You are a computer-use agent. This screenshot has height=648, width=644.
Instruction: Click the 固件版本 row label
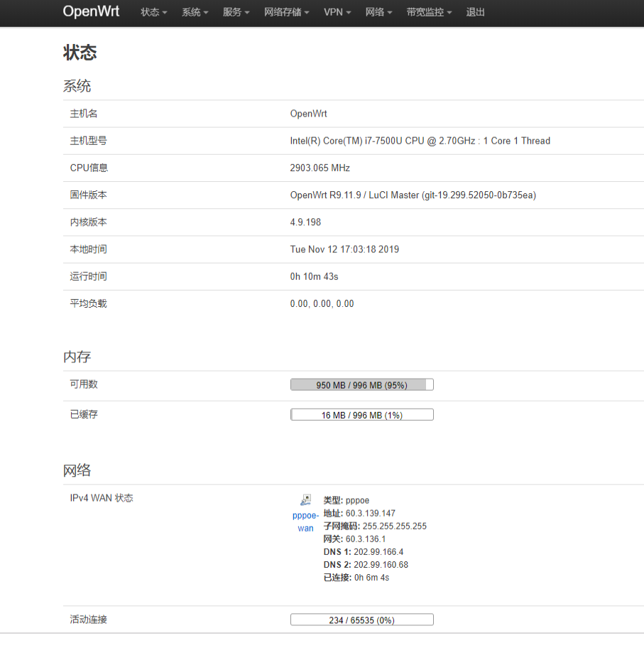(x=88, y=195)
